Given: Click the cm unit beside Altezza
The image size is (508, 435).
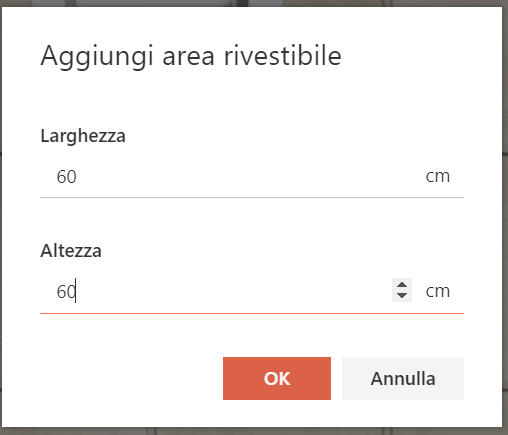Looking at the screenshot, I should coord(438,291).
